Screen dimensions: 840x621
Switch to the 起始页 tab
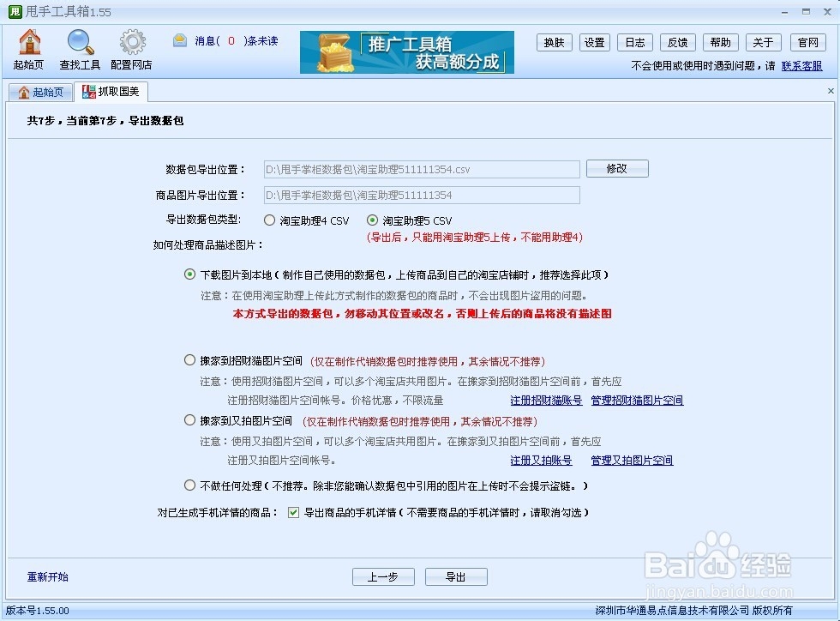click(x=40, y=91)
